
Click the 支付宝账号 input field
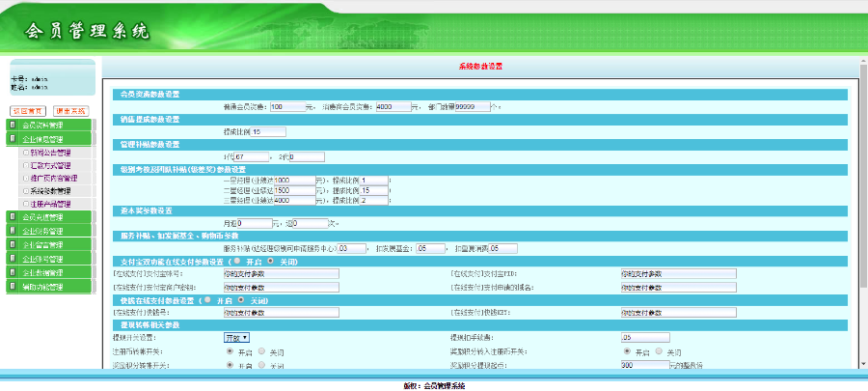pyautogui.click(x=282, y=273)
